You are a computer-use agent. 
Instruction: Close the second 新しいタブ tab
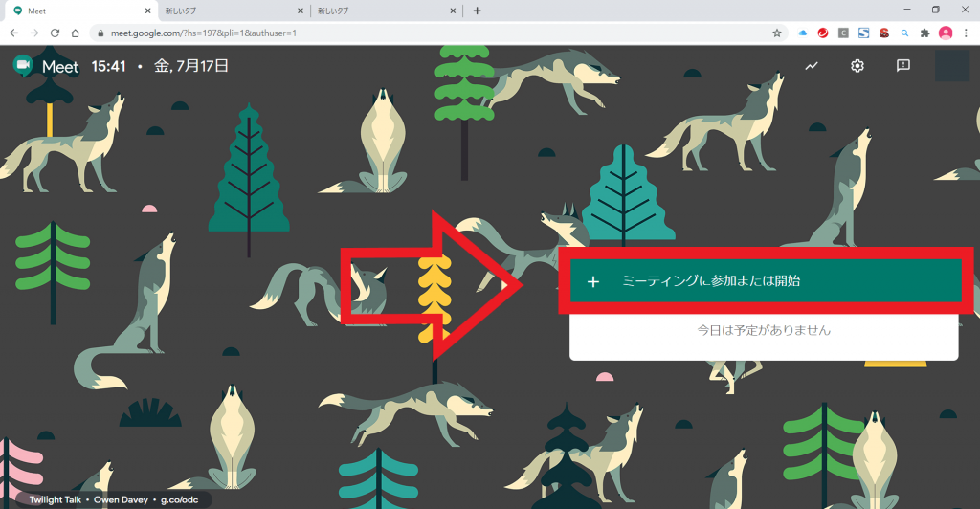tap(453, 11)
